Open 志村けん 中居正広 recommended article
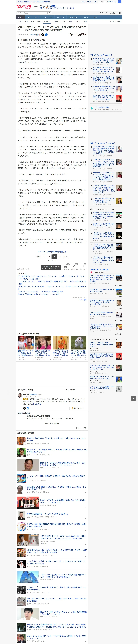Image resolution: width=138 pixels, height=644 pixels. pyautogui.click(x=56, y=440)
